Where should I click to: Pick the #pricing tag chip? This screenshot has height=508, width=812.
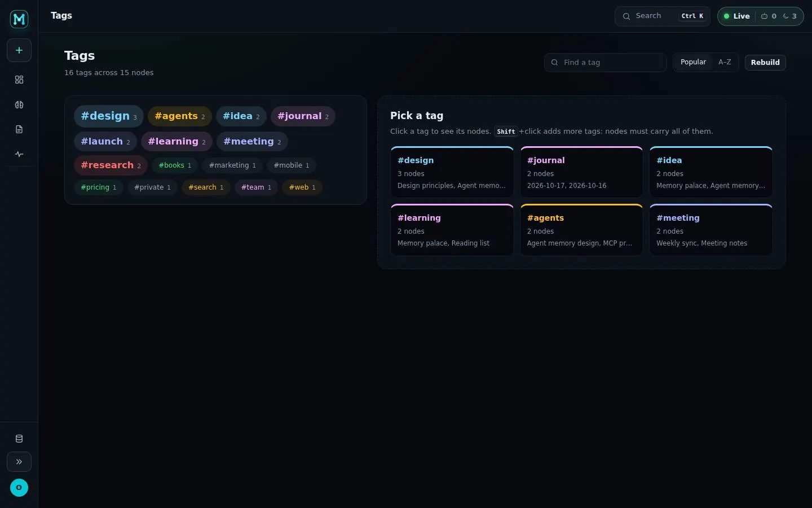pyautogui.click(x=99, y=187)
